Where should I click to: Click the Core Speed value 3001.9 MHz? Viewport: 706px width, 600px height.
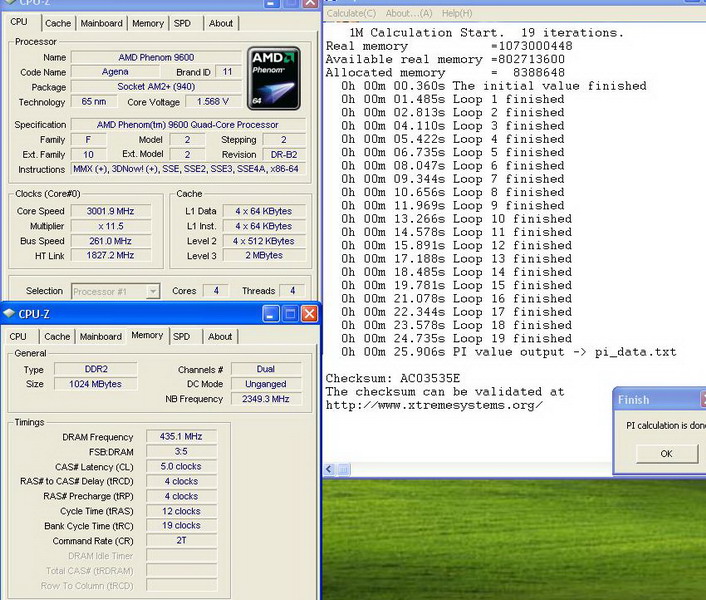tap(111, 211)
